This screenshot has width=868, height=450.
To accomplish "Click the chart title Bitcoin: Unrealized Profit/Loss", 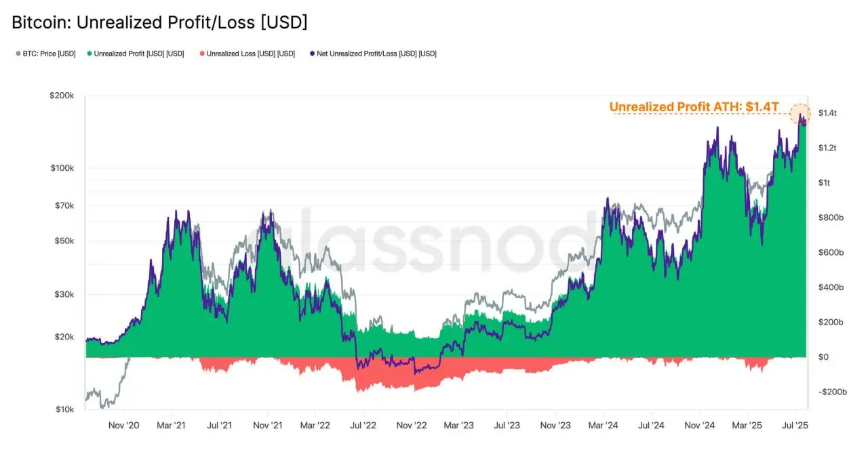I will point(159,22).
